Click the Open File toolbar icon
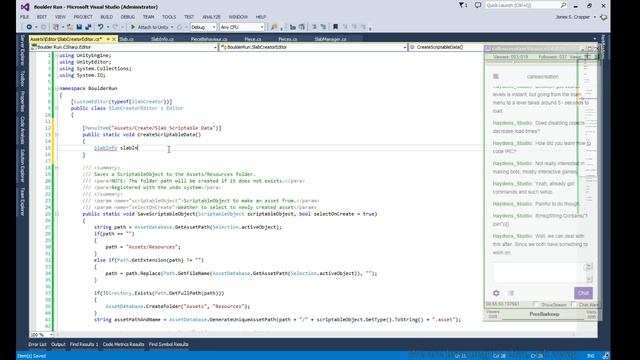The image size is (640, 360). click(70, 27)
